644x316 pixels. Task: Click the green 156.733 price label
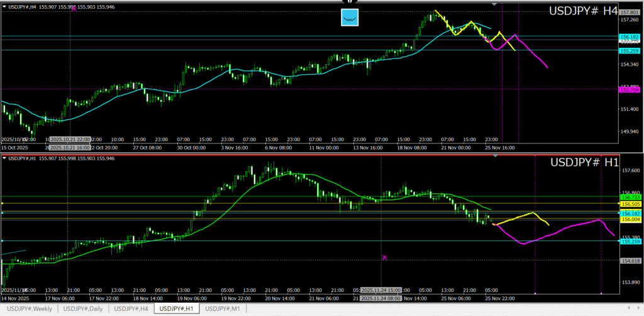[x=630, y=197]
